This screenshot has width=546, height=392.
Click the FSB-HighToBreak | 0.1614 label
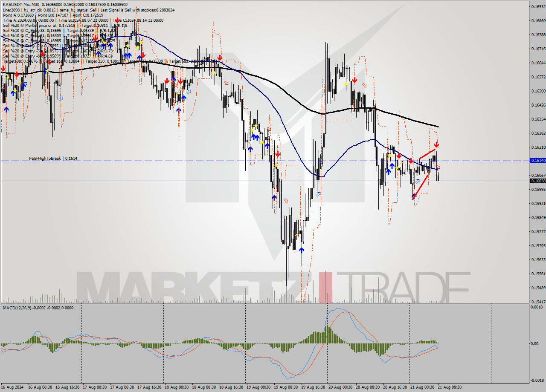click(x=53, y=158)
